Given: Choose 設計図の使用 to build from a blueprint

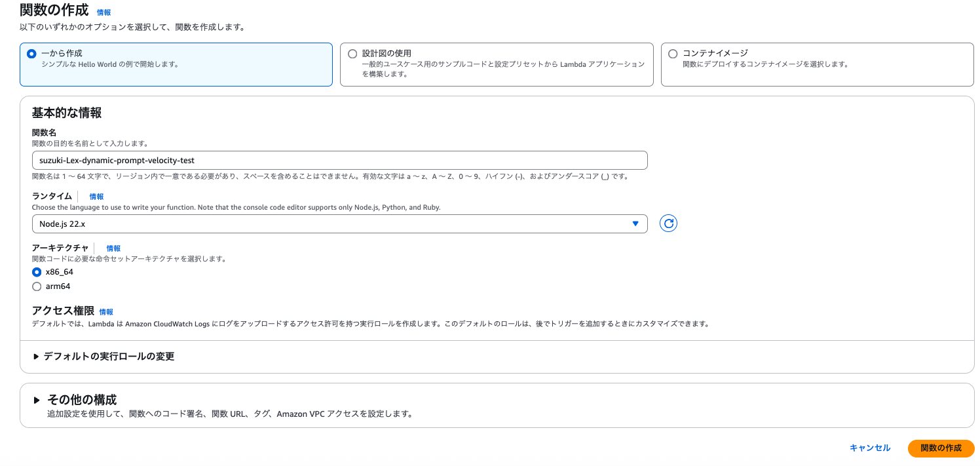Looking at the screenshot, I should click(x=352, y=53).
